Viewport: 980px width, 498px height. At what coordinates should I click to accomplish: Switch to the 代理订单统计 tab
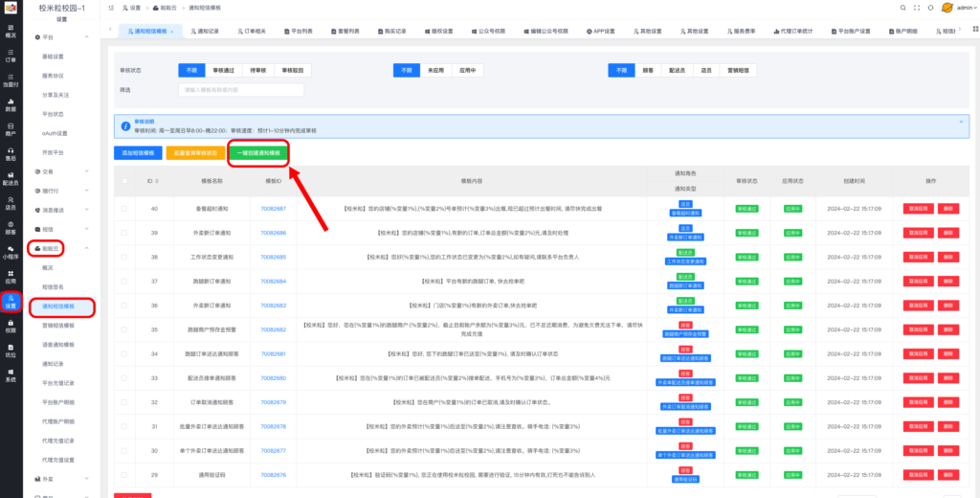792,32
